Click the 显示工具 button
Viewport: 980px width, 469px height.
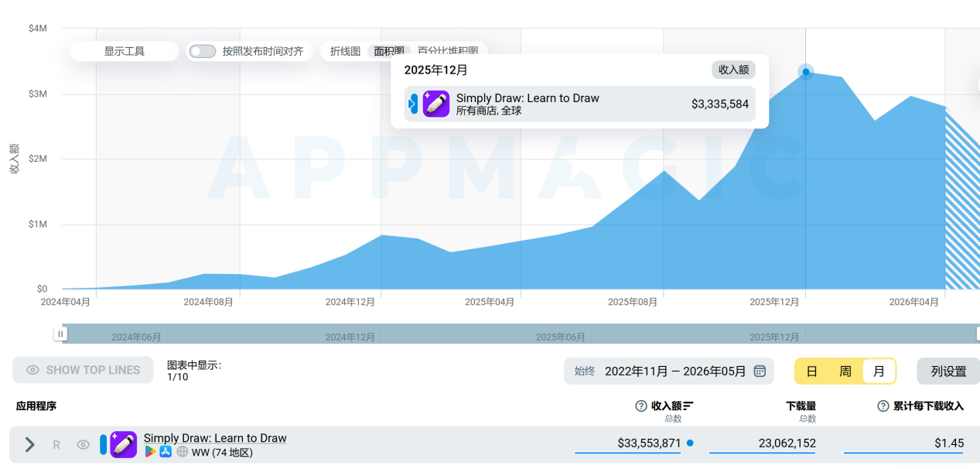coord(125,51)
